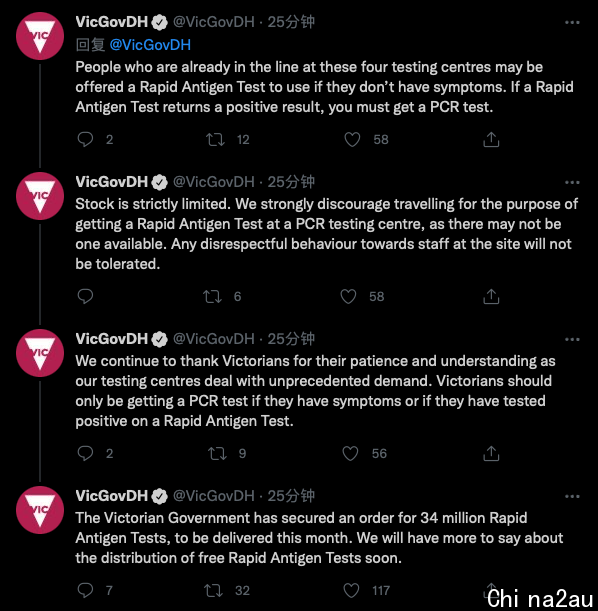Reply to the testing centres line tweet
The height and width of the screenshot is (611, 598).
point(85,140)
